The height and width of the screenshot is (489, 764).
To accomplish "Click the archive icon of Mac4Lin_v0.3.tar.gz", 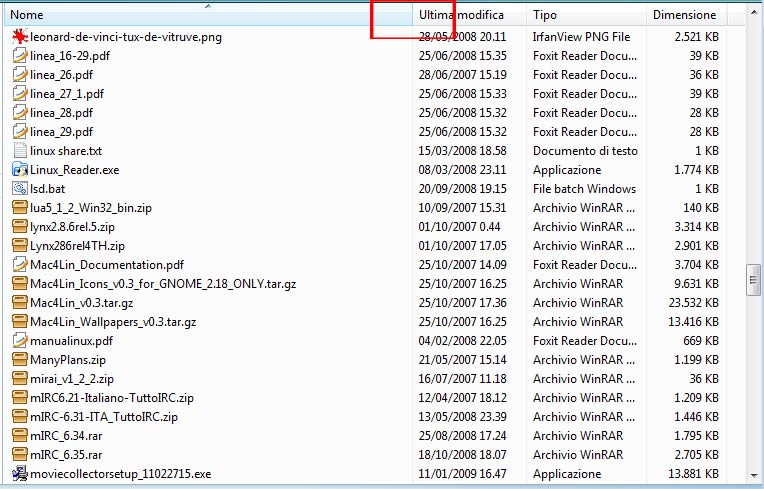I will [20, 302].
